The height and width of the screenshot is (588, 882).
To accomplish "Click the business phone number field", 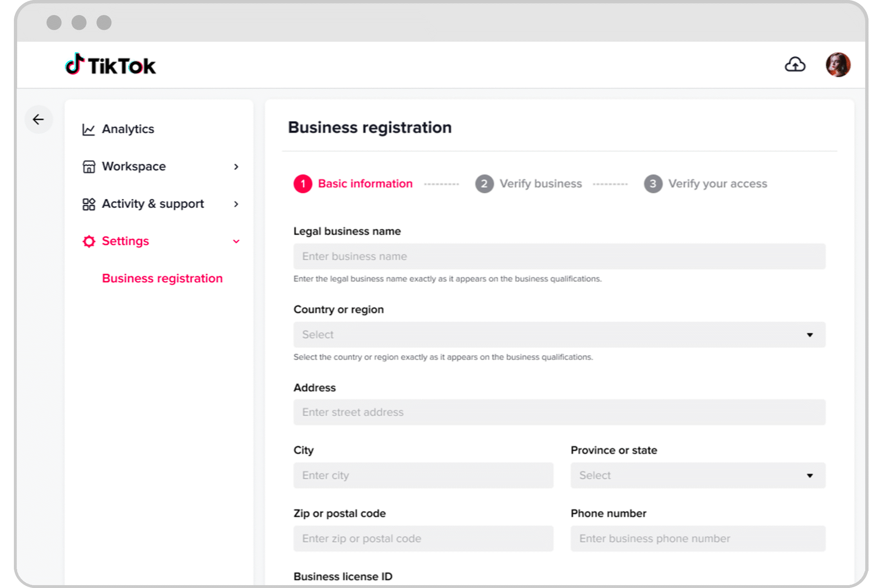I will (697, 539).
